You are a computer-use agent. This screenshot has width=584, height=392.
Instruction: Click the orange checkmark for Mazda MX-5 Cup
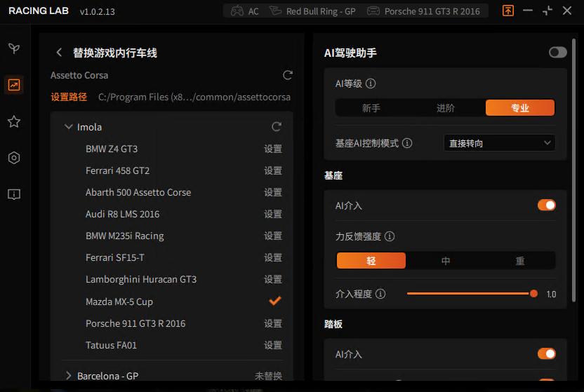[275, 301]
